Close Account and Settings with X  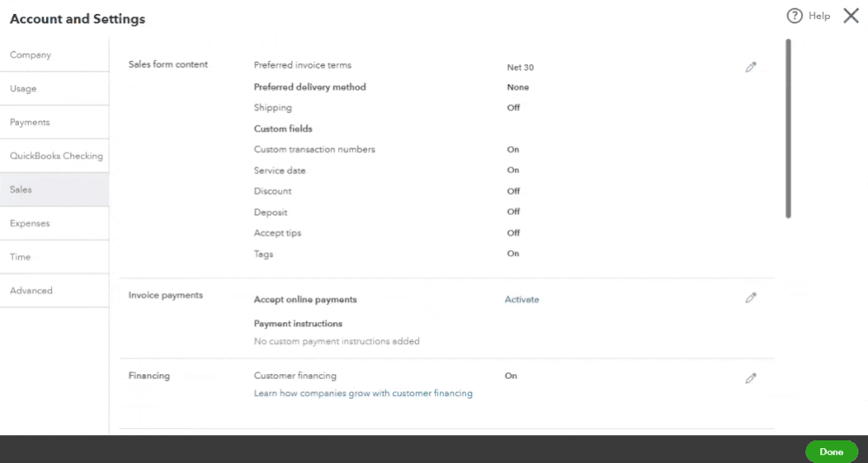851,16
